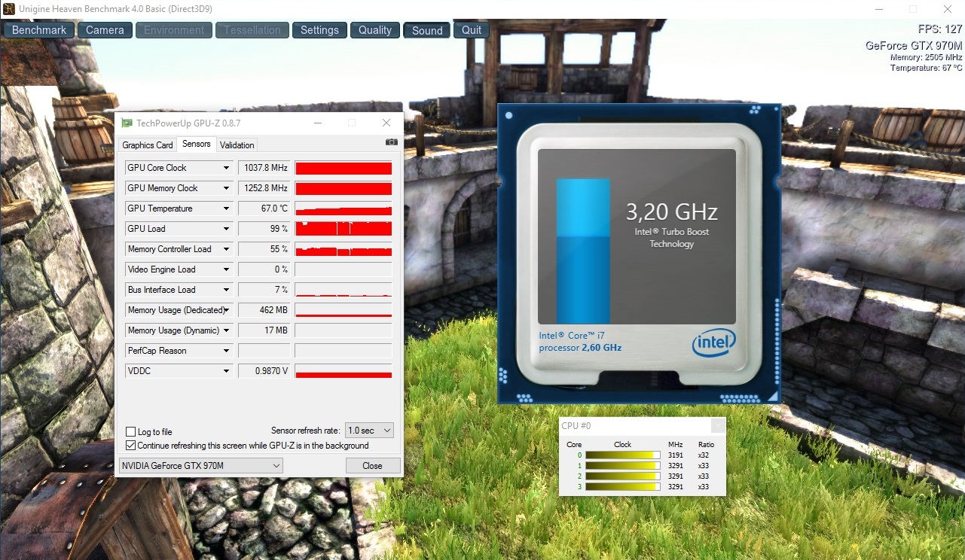Open the Video Engine Load dropdown
The image size is (965, 560).
pos(226,269)
